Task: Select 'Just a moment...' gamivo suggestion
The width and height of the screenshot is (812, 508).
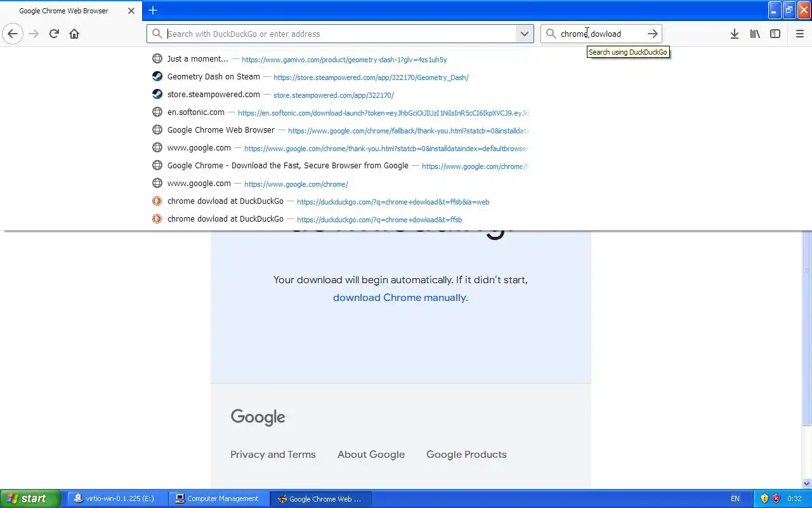Action: pos(341,59)
